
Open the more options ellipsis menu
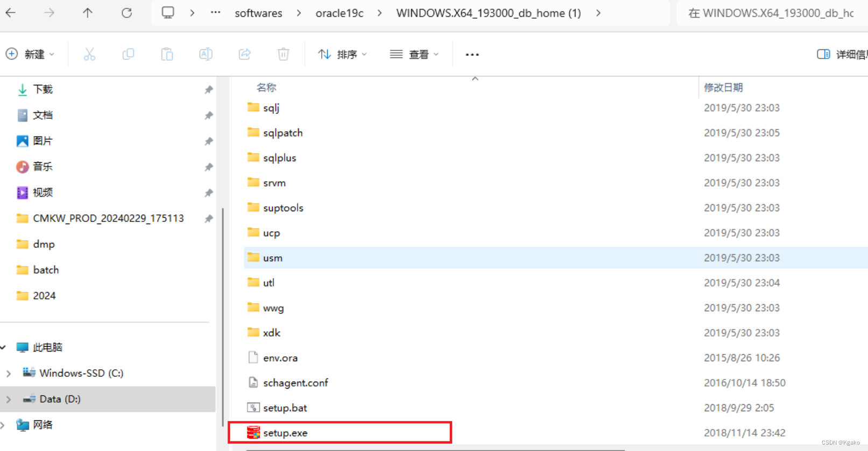point(472,54)
